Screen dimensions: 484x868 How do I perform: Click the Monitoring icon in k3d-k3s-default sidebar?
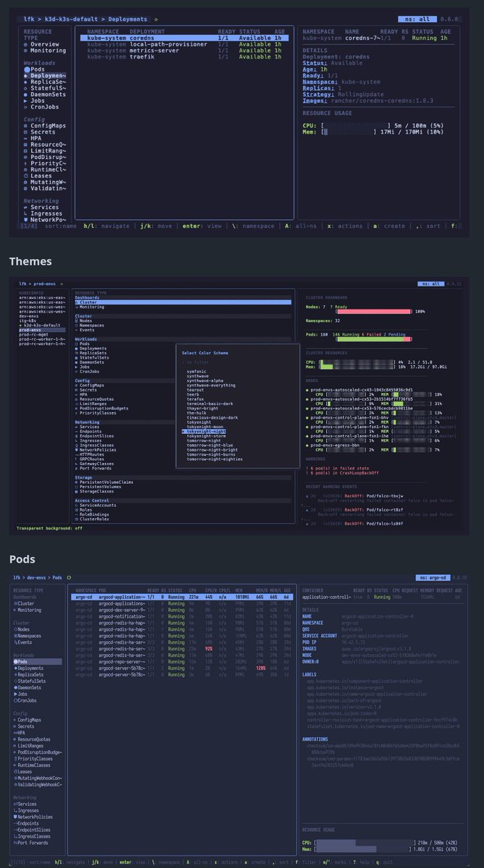(25, 51)
